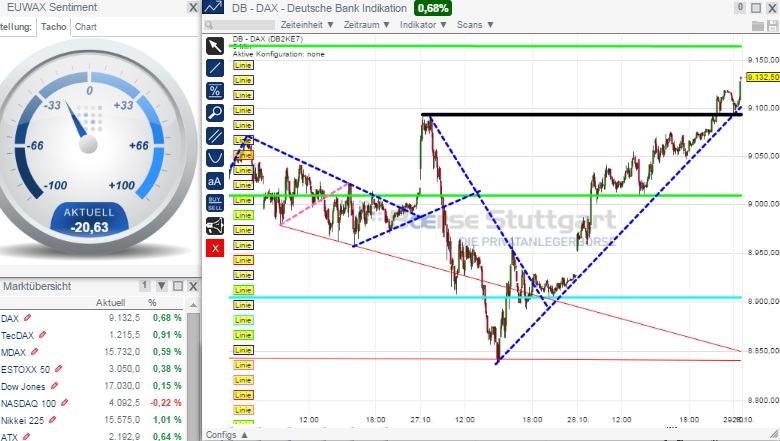This screenshot has width=780, height=441.
Task: Open the TecDAX index row
Action: coord(92,335)
